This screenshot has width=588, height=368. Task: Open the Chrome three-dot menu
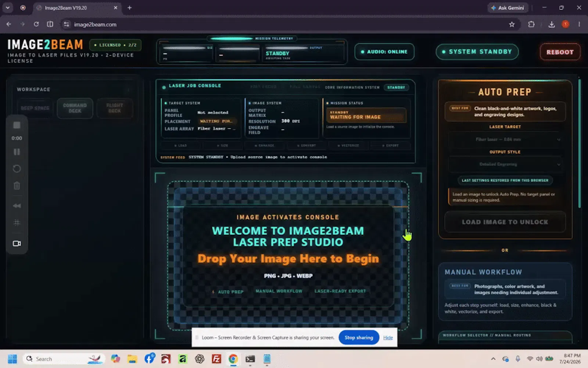coord(579,24)
